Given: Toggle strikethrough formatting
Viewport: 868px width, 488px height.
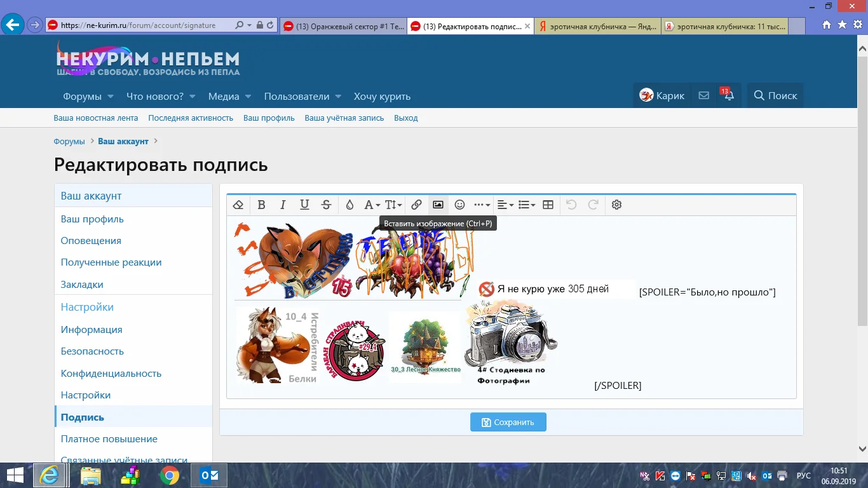Looking at the screenshot, I should pyautogui.click(x=326, y=205).
